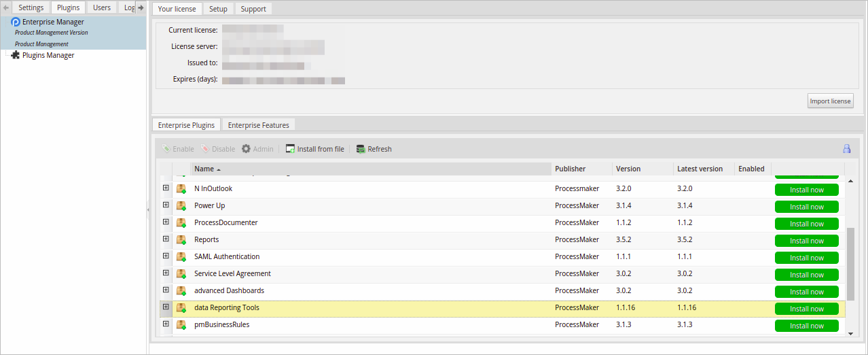Screen dimensions: 868x355
Task: Install the advanced Dashboards plugin now
Action: tap(806, 292)
